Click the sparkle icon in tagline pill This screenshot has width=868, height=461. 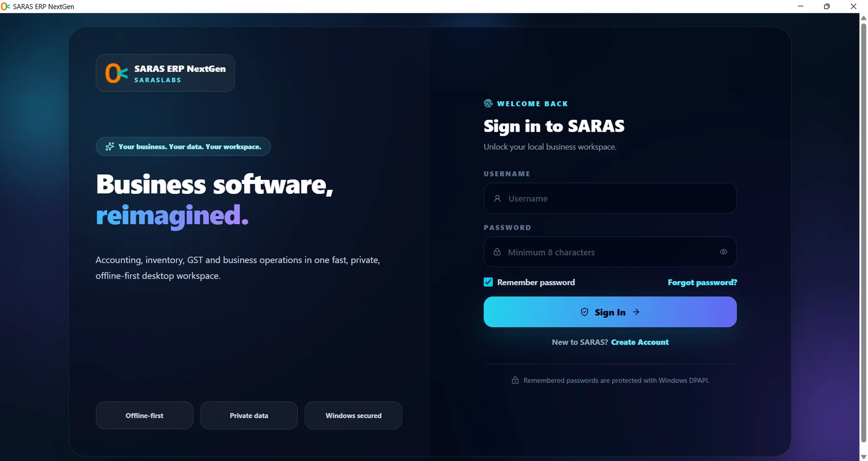pyautogui.click(x=110, y=147)
